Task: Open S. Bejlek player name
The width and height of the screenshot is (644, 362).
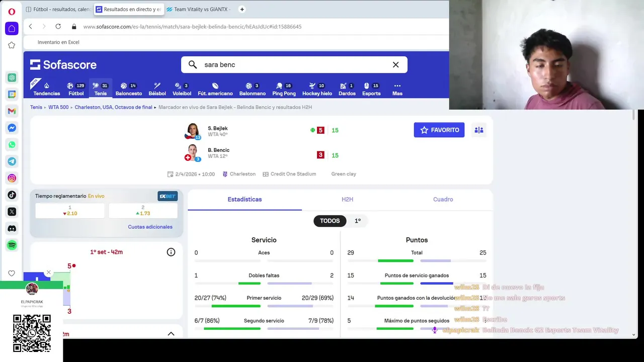Action: pos(218,128)
